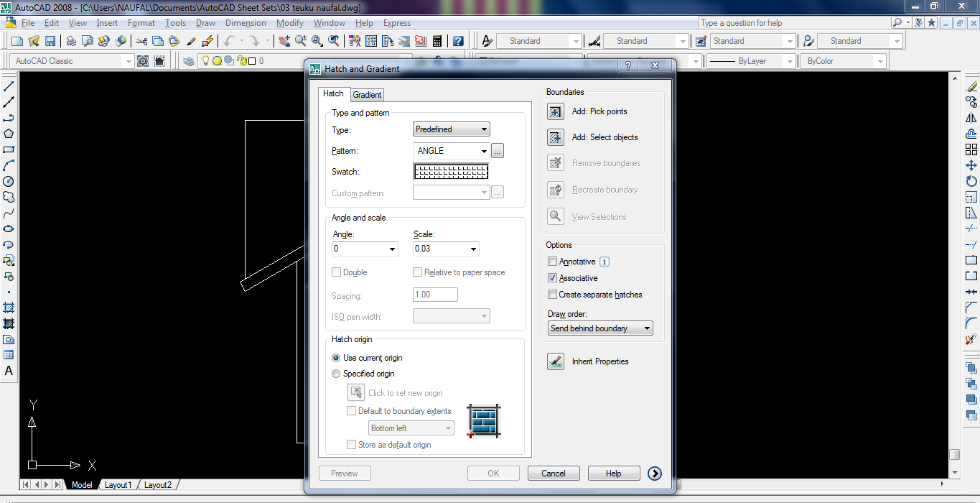Open the Modify menu

click(290, 23)
